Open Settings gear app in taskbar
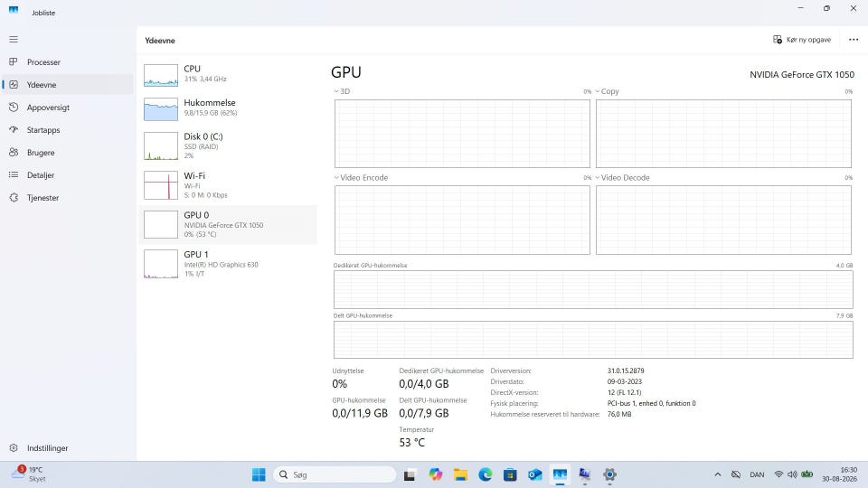The image size is (868, 488). 609,474
